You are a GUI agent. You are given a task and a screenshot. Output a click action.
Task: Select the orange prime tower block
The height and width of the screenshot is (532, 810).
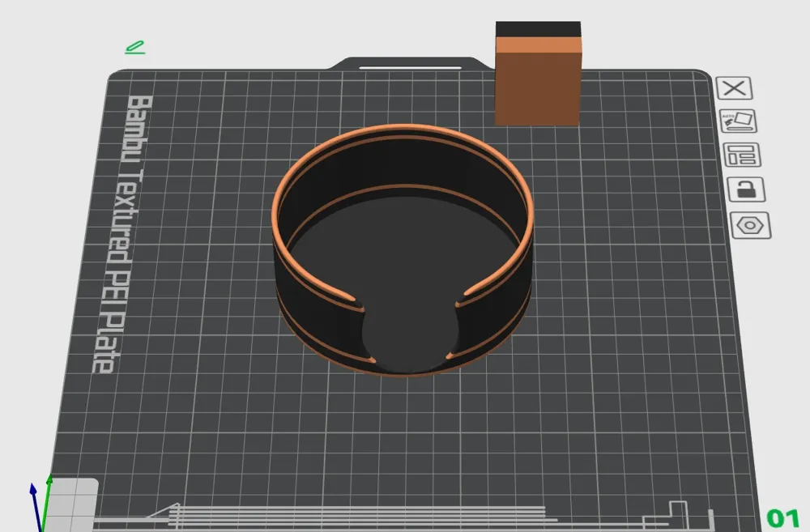(x=537, y=83)
